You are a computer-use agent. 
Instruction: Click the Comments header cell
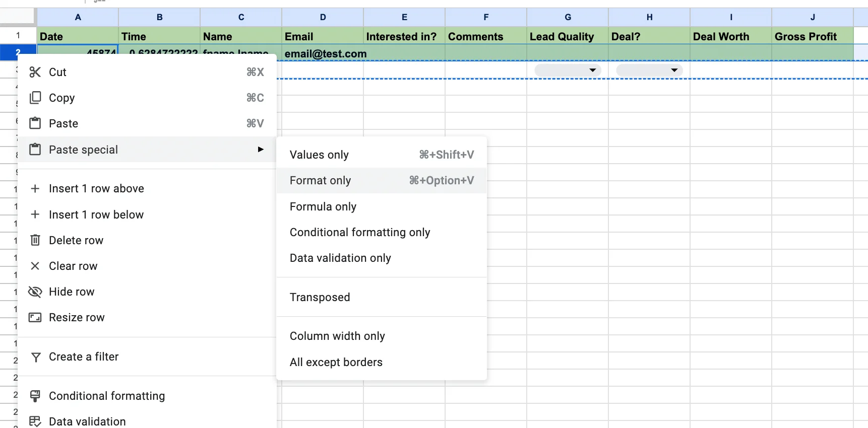pyautogui.click(x=486, y=36)
